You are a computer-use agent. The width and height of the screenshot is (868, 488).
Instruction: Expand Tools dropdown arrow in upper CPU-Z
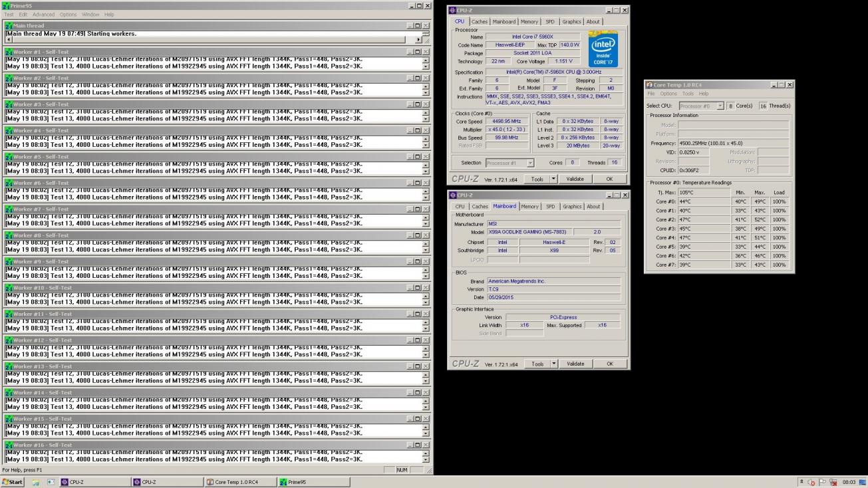[553, 179]
